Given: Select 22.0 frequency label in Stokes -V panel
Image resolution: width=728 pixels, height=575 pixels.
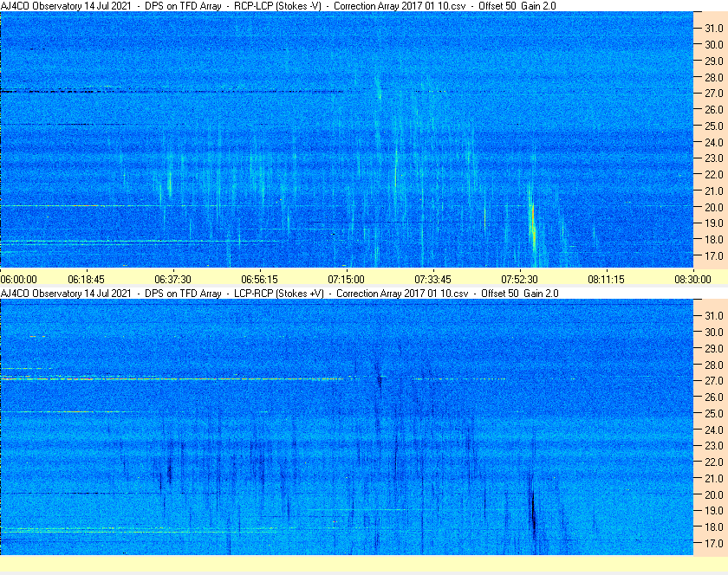Looking at the screenshot, I should coord(714,175).
